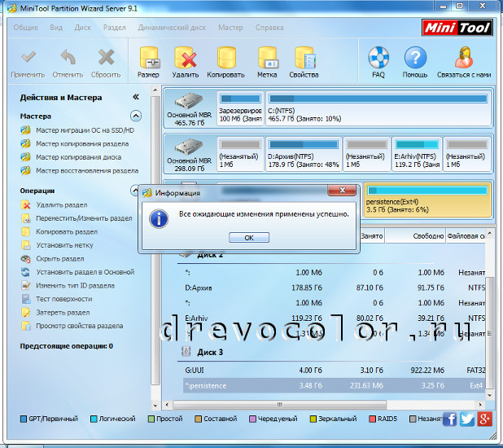503x448 pixels.
Task: Select *:persistence row in partition list
Action: (x=334, y=386)
